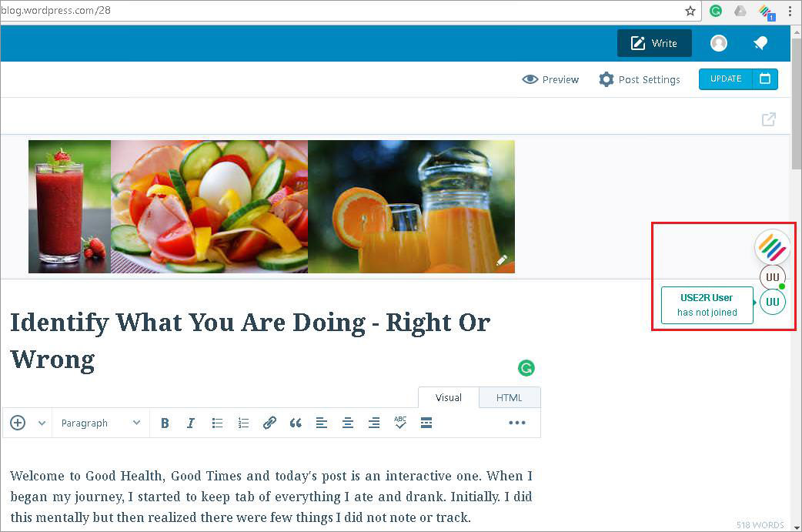
Task: Align text left
Action: tap(322, 423)
